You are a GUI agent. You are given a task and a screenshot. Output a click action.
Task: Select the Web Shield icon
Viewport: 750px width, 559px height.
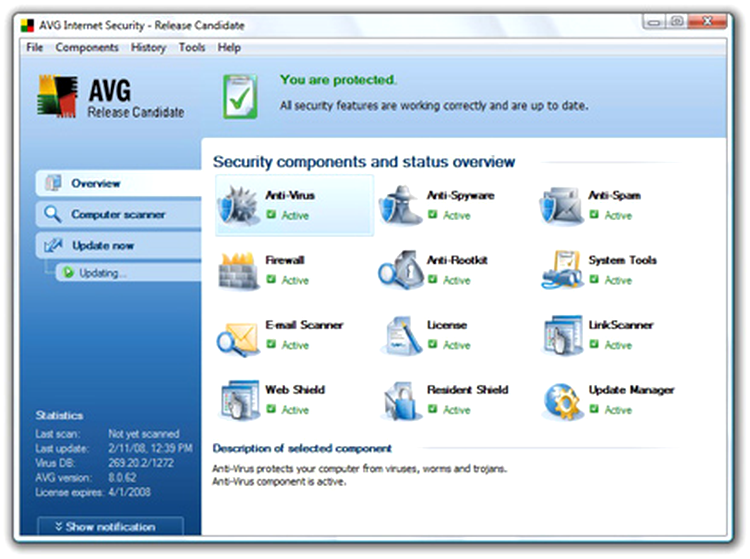click(239, 401)
